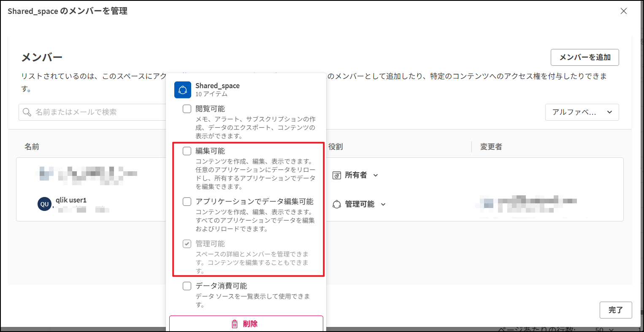Click the 完了 button
The image size is (644, 332).
[616, 310]
